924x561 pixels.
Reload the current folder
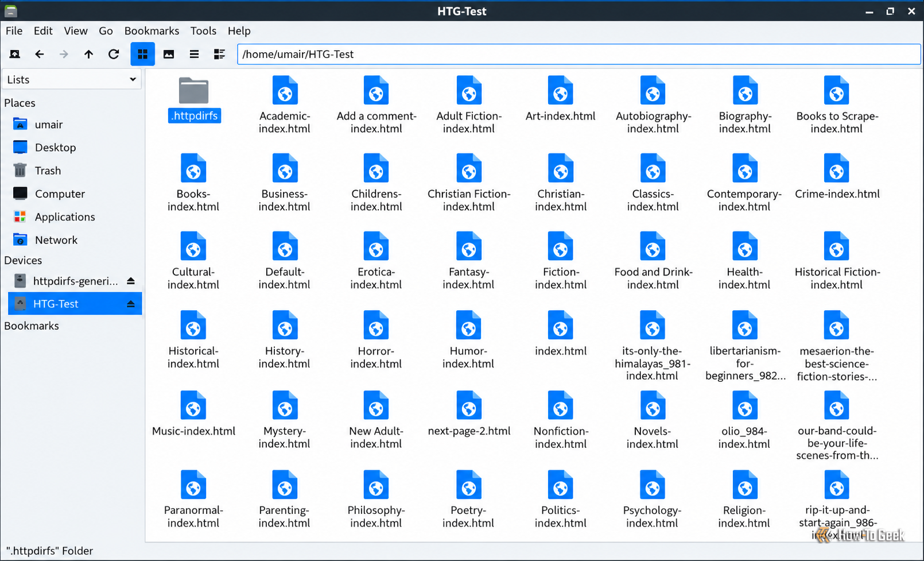coord(114,54)
